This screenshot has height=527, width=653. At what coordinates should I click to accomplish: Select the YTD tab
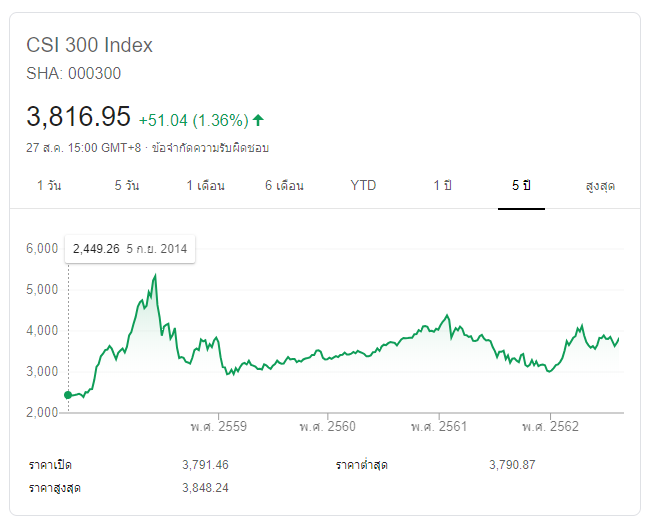point(363,186)
